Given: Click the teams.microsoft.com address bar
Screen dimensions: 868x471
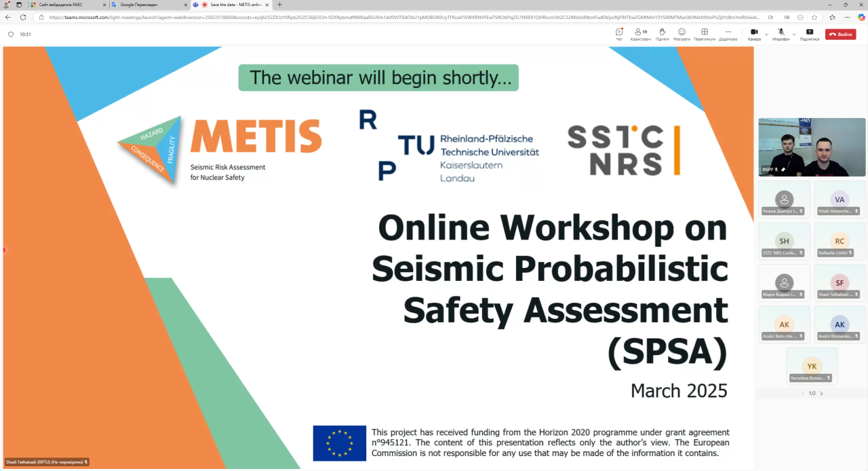Looking at the screenshot, I should (403, 17).
